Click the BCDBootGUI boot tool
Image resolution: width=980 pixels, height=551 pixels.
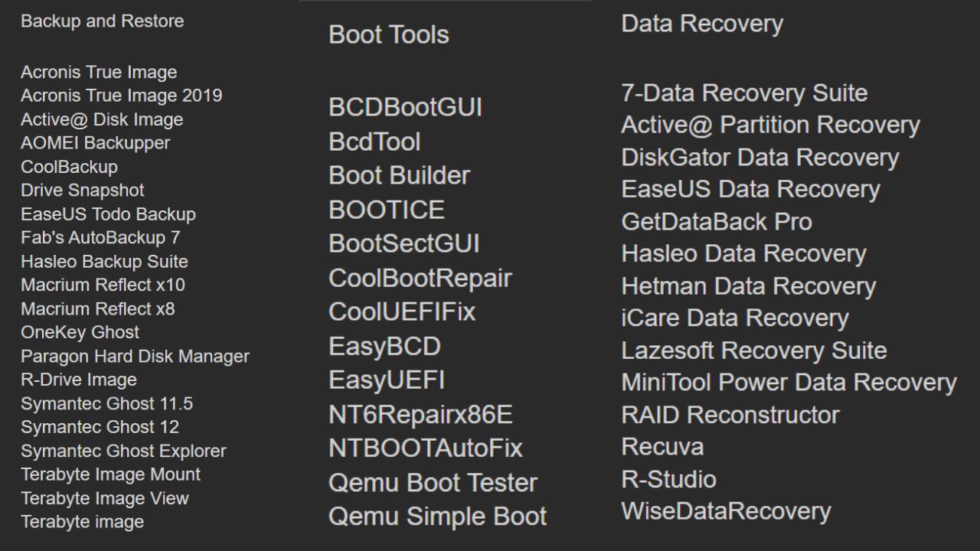click(x=405, y=107)
